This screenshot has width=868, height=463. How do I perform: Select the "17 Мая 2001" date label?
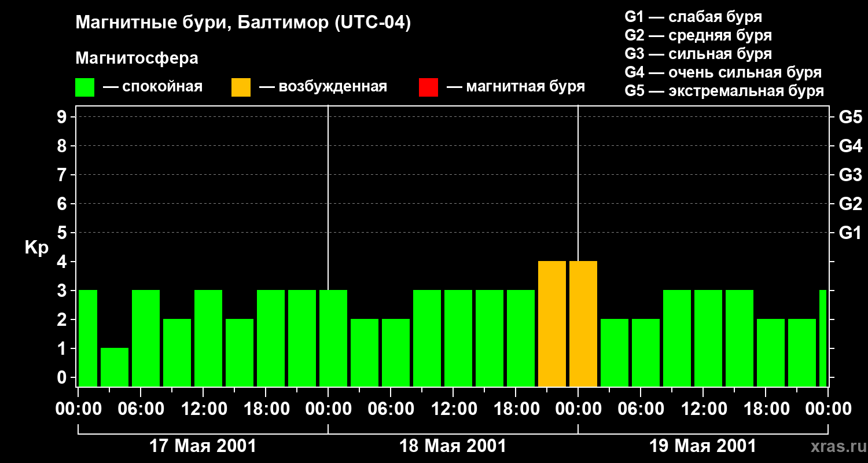click(x=203, y=446)
